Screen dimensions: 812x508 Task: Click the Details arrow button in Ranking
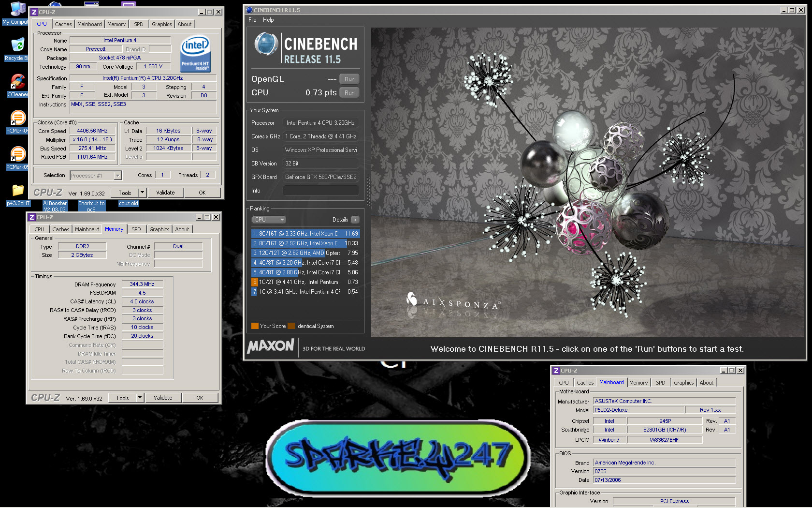(x=355, y=220)
